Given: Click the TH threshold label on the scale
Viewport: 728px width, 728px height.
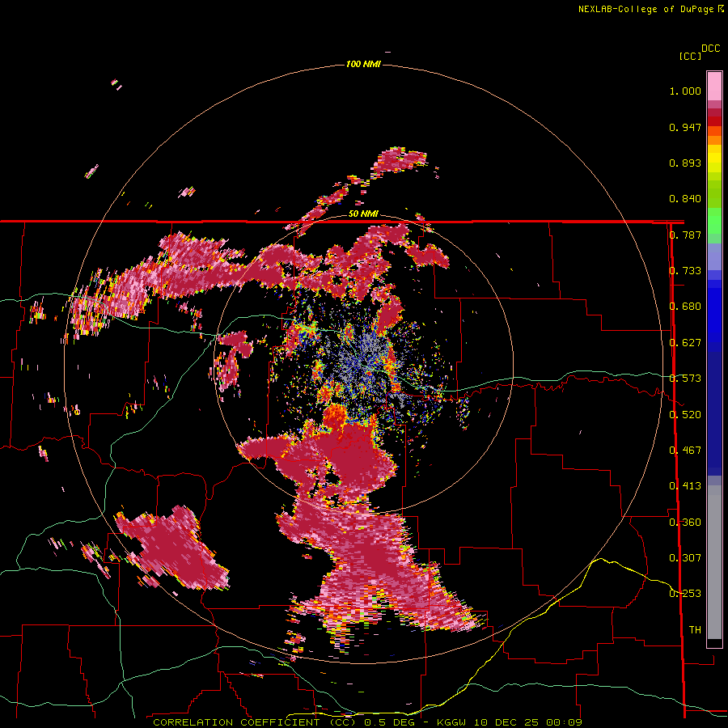Looking at the screenshot, I should [695, 629].
